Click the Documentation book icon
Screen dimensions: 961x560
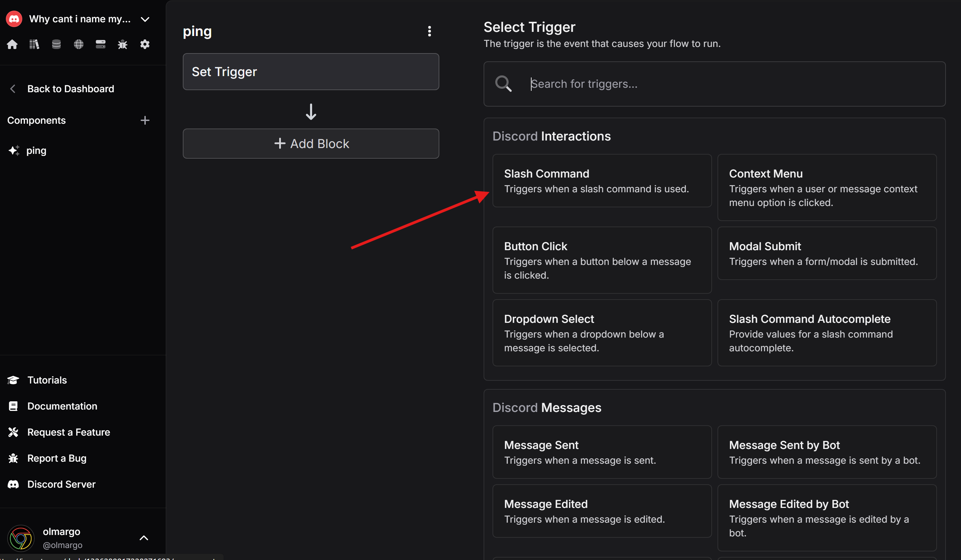(13, 406)
